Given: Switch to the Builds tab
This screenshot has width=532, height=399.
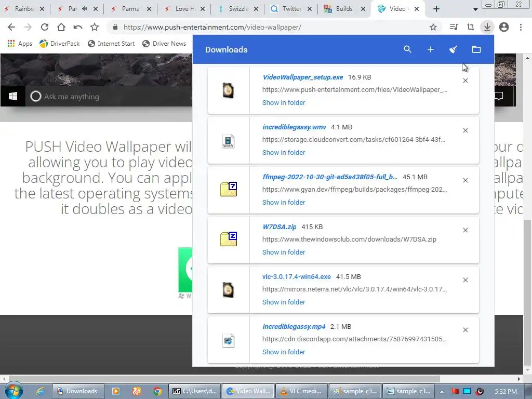Looking at the screenshot, I should (344, 9).
